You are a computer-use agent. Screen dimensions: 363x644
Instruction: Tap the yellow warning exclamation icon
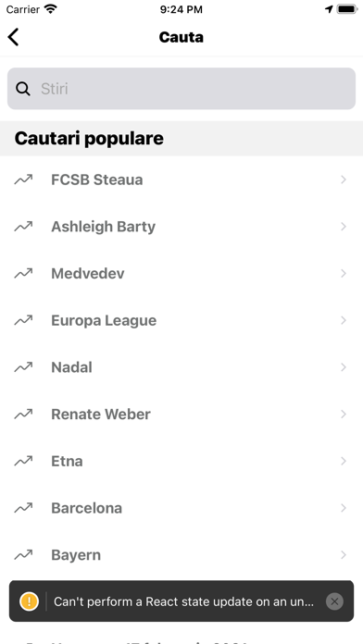click(x=30, y=601)
